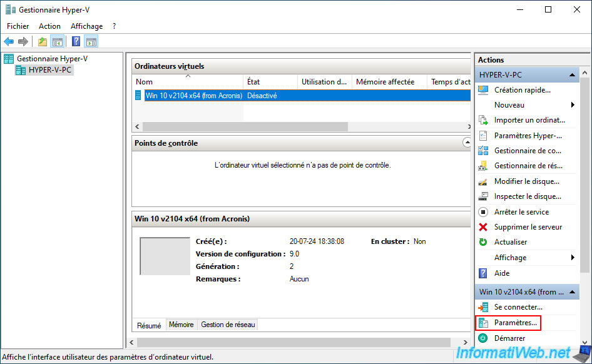Click Arrêter le service action
The image size is (592, 364).
[521, 212]
